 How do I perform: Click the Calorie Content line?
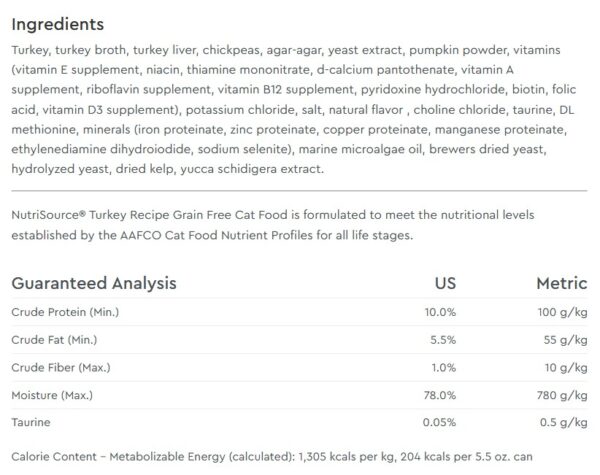(272, 457)
